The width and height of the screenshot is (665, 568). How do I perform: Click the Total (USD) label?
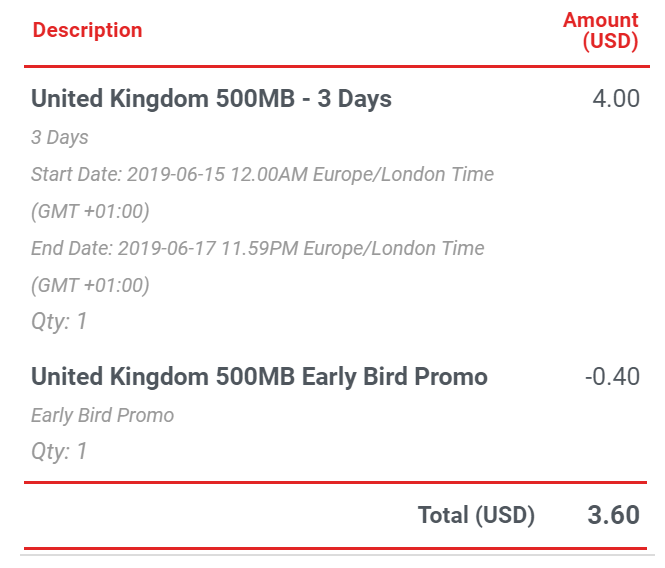coord(476,515)
